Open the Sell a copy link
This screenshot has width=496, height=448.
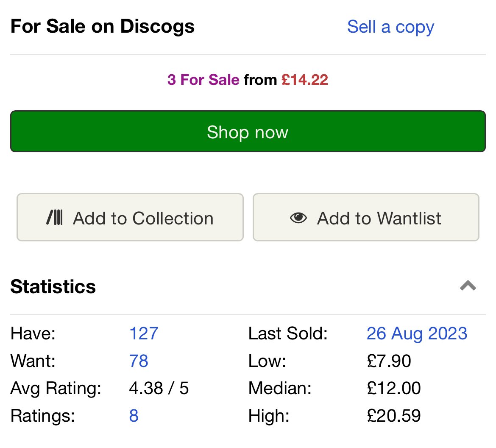coord(390,27)
